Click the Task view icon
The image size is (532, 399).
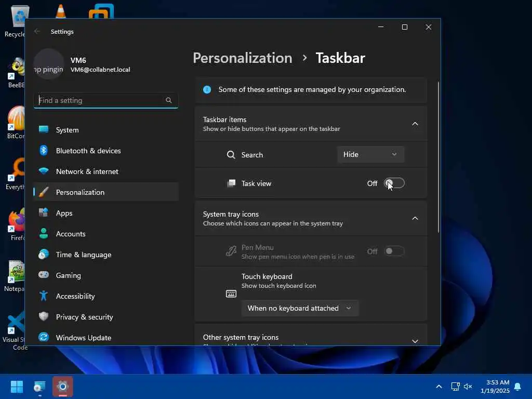point(231,183)
